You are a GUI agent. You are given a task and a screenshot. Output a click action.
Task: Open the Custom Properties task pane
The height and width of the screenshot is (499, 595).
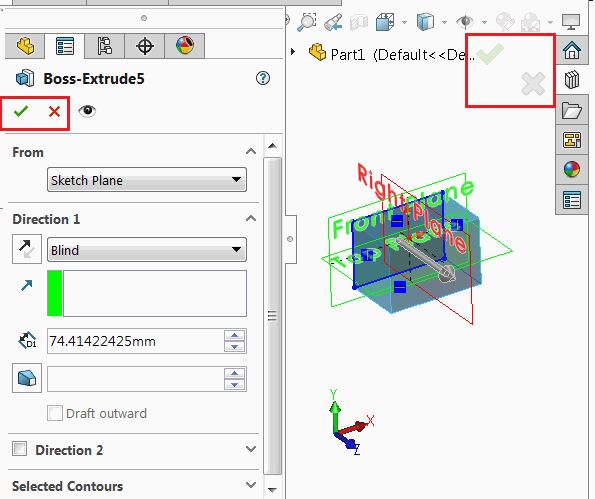tap(572, 200)
